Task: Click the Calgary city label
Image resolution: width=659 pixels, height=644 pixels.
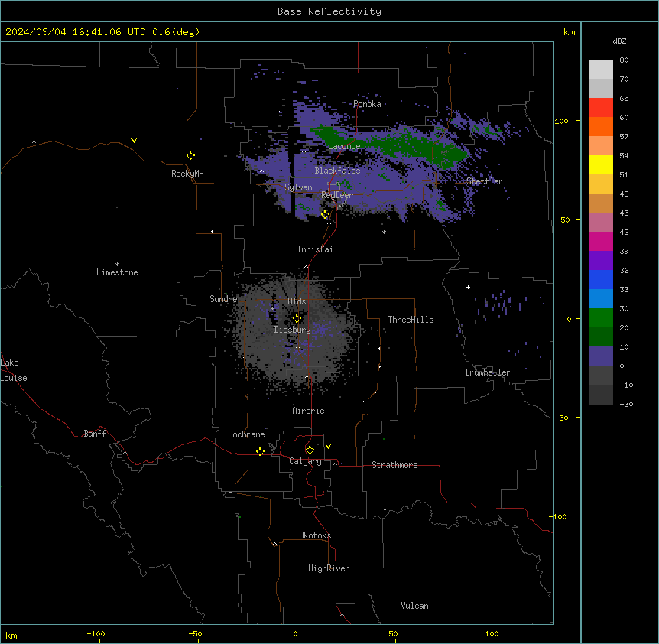Action: (x=305, y=461)
